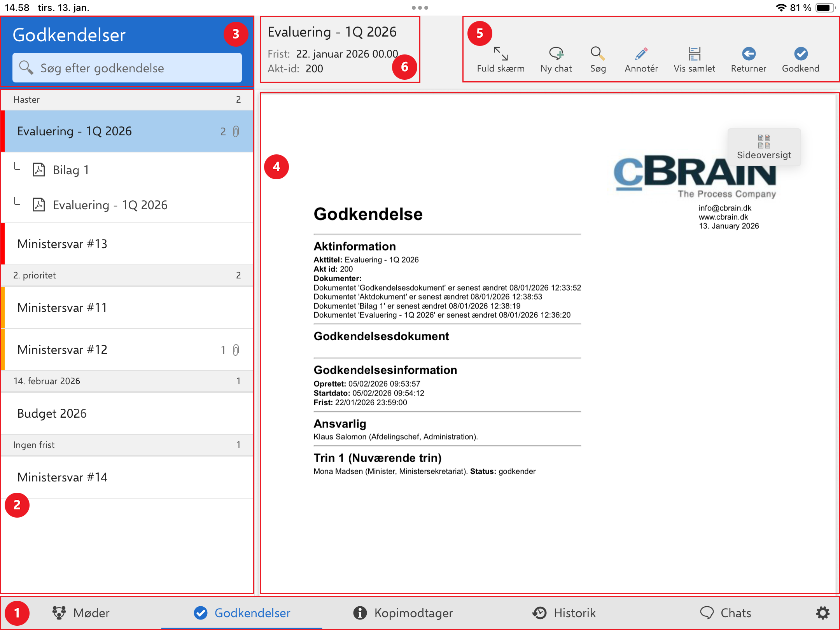Image resolution: width=840 pixels, height=630 pixels.
Task: Click Vis samlet to view combined documents
Action: (x=694, y=59)
